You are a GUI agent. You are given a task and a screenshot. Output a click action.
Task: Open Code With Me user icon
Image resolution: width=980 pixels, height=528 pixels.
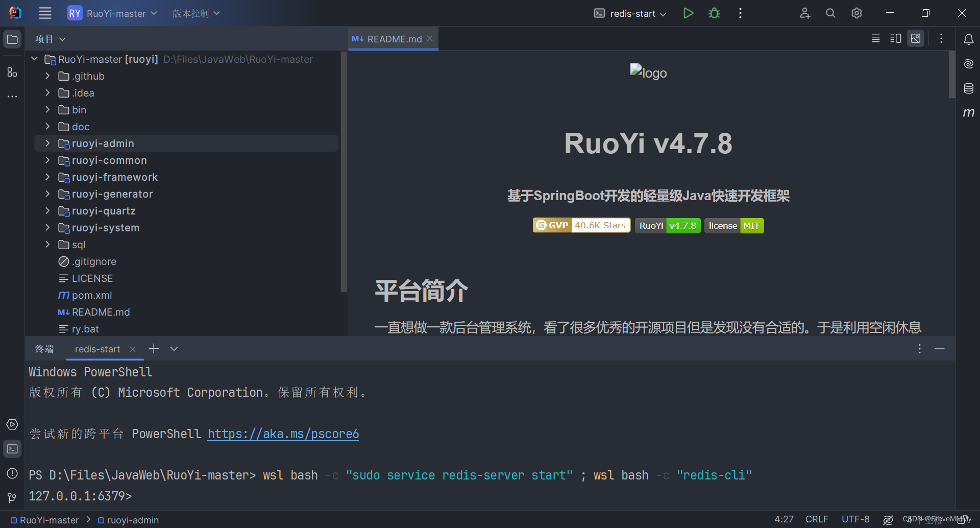click(x=805, y=13)
